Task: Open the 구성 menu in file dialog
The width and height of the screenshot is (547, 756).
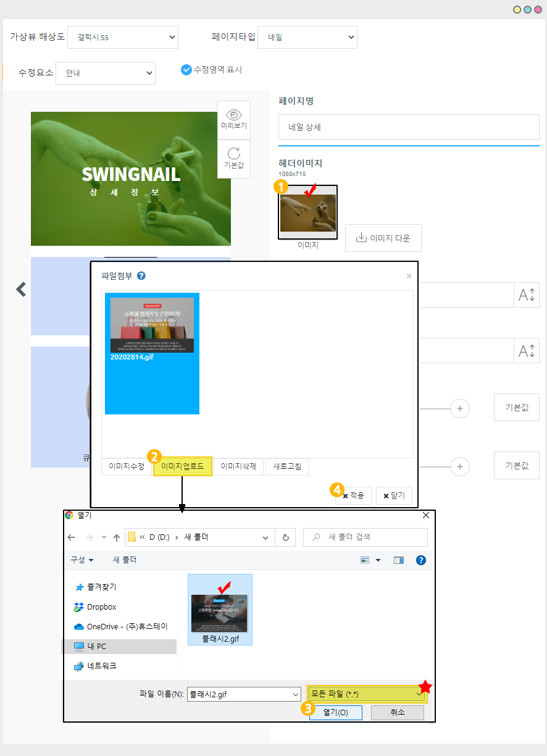Action: tap(81, 560)
